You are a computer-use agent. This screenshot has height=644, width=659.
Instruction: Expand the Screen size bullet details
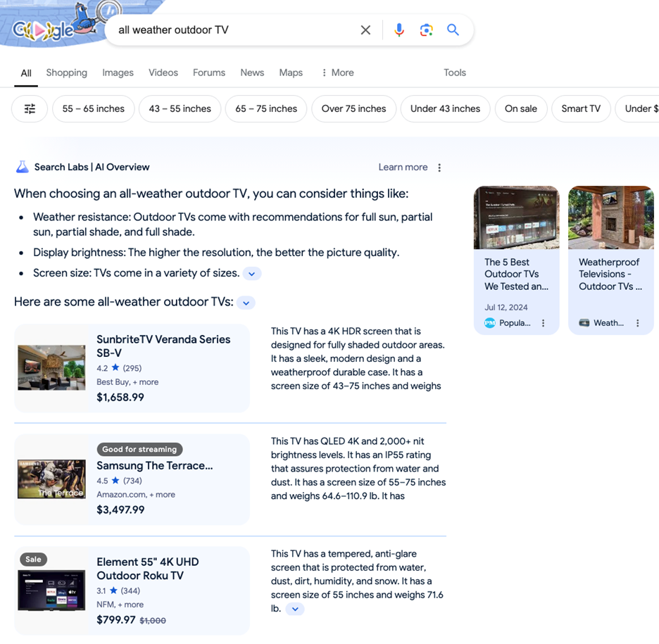[x=252, y=274]
